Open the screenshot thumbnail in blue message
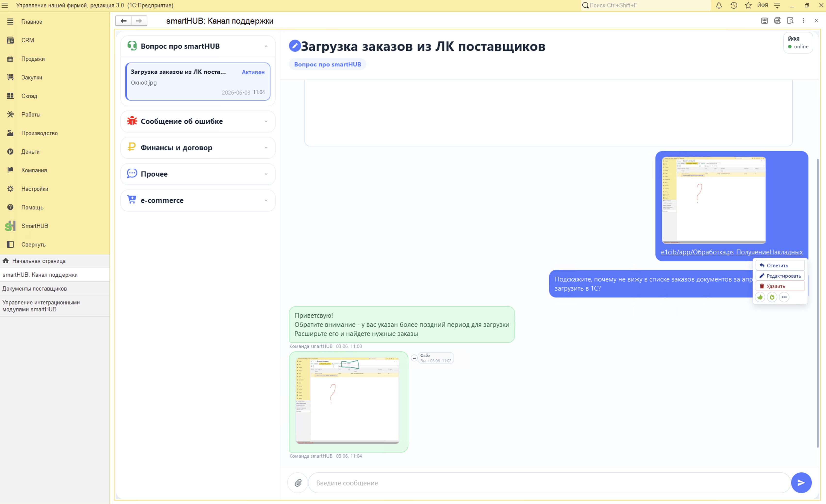 [714, 200]
